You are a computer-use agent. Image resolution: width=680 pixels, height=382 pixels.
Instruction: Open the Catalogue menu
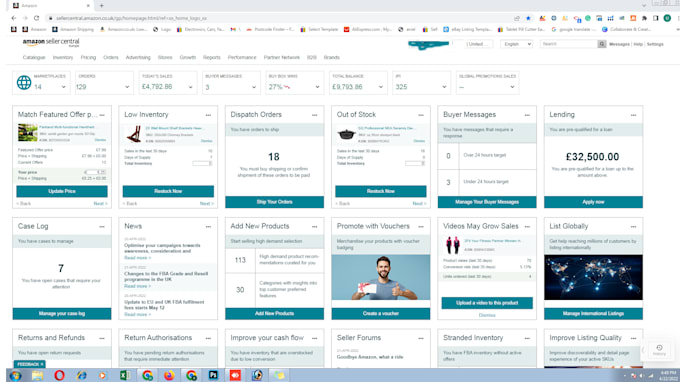(x=34, y=57)
